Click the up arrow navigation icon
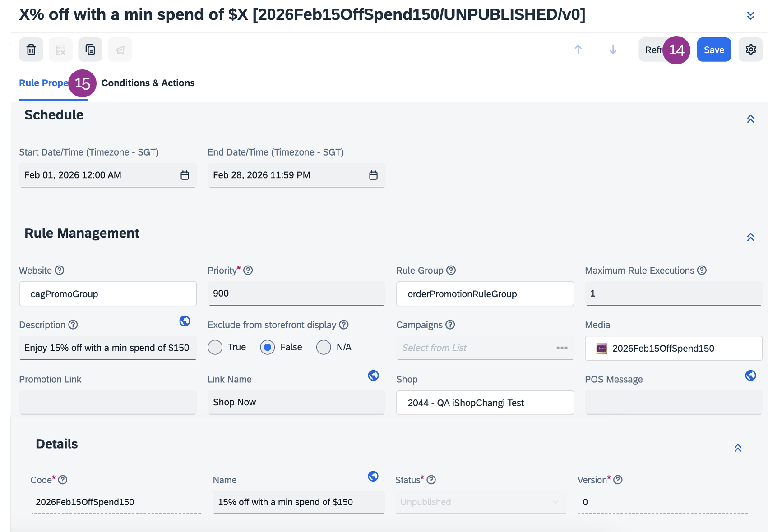The height and width of the screenshot is (532, 768). 578,50
